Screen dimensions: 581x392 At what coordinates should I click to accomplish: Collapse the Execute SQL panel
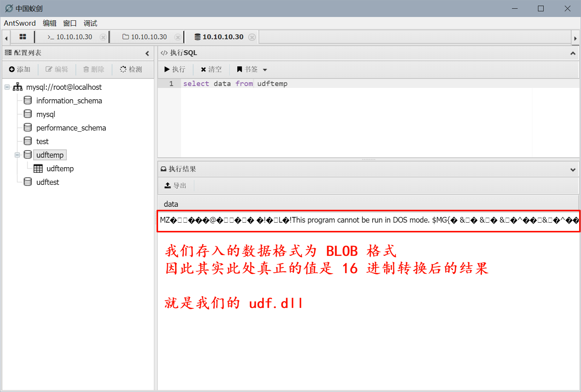[x=573, y=53]
